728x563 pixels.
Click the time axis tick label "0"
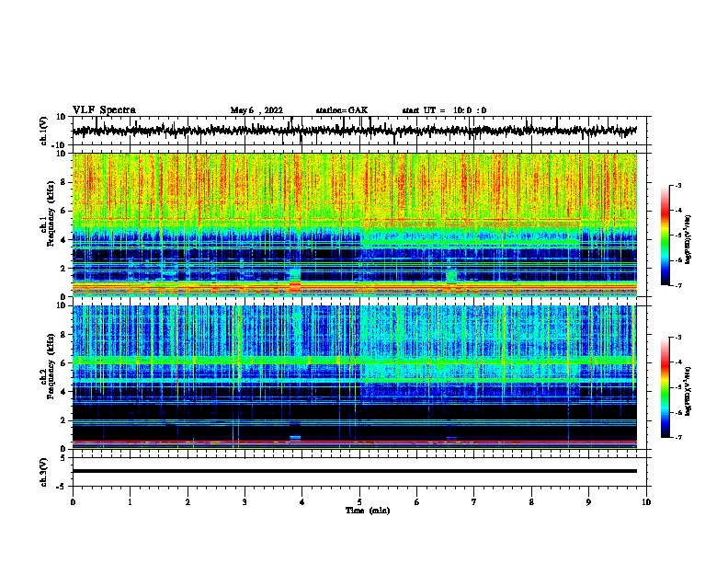(x=73, y=502)
